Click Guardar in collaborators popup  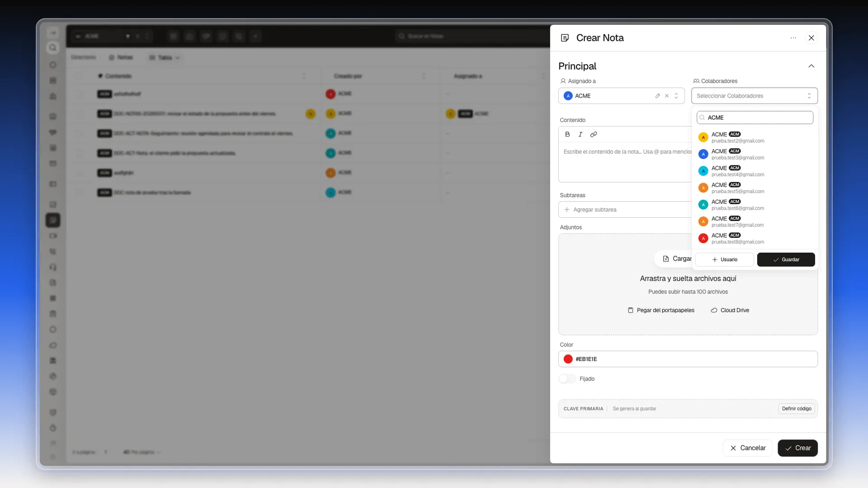point(786,259)
